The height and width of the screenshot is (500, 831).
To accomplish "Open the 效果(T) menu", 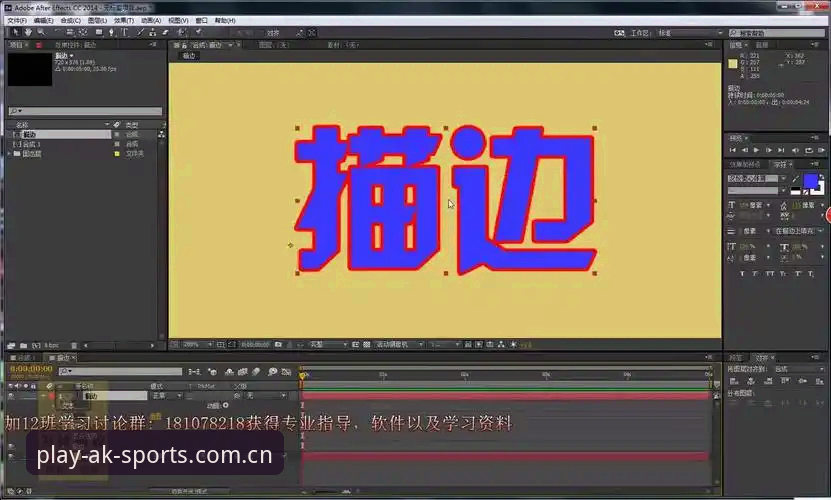I will (124, 21).
